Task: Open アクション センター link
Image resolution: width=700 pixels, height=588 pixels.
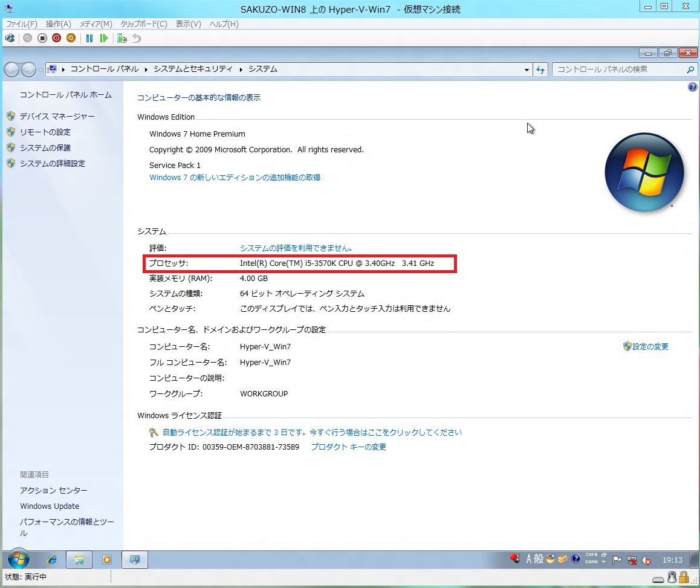Action: [x=54, y=490]
